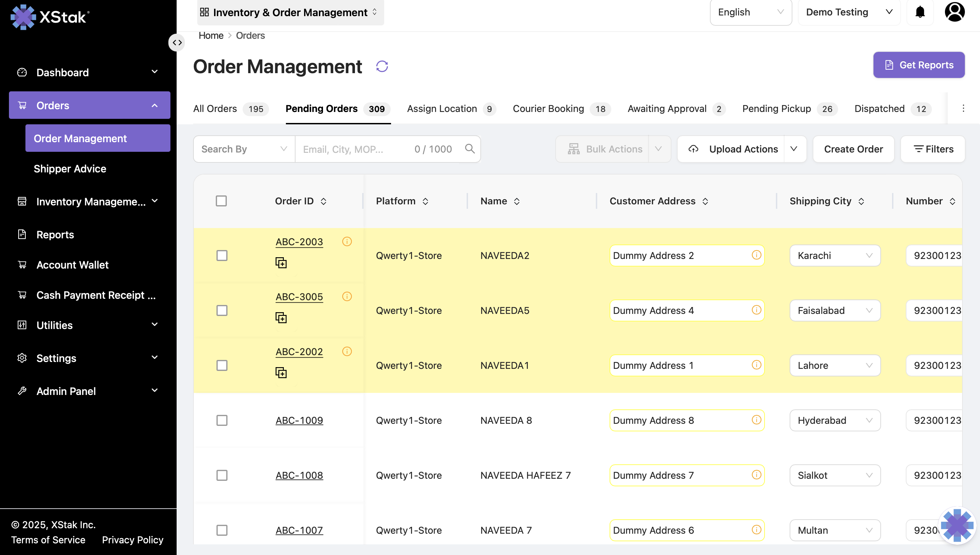The image size is (980, 555).
Task: Click the duplicate icon under ABC-2003
Action: 281,263
